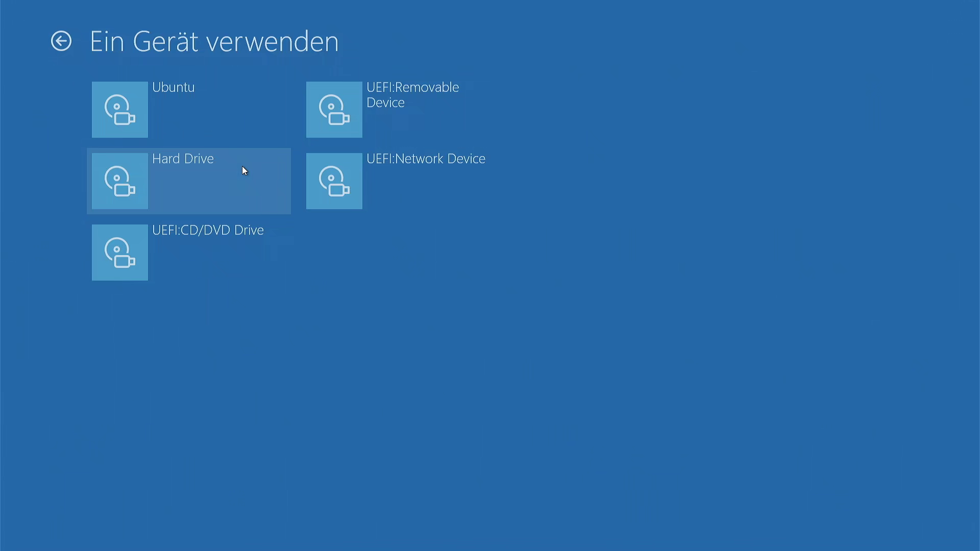Boot from the highlighted Hard Drive option

(x=189, y=181)
